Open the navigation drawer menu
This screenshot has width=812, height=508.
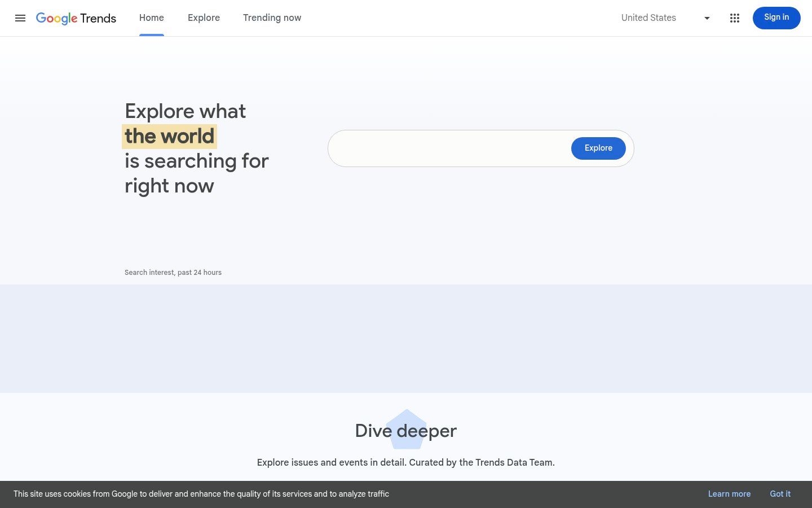(x=20, y=17)
